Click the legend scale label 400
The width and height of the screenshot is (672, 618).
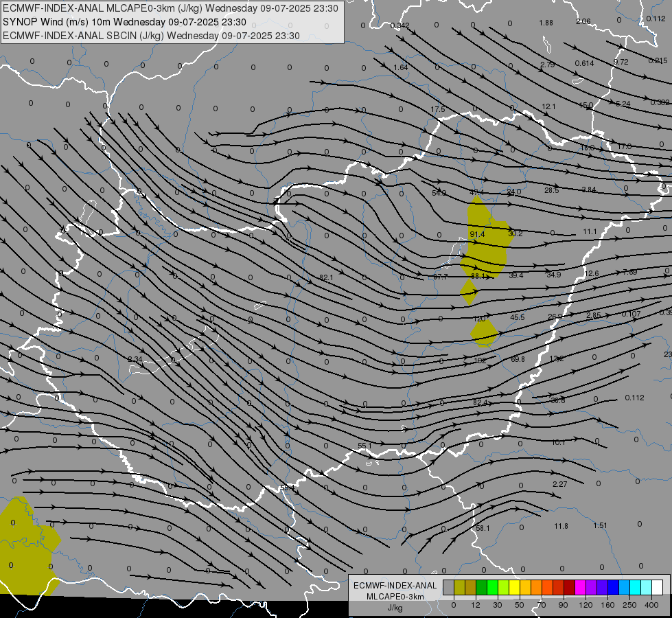(x=651, y=605)
